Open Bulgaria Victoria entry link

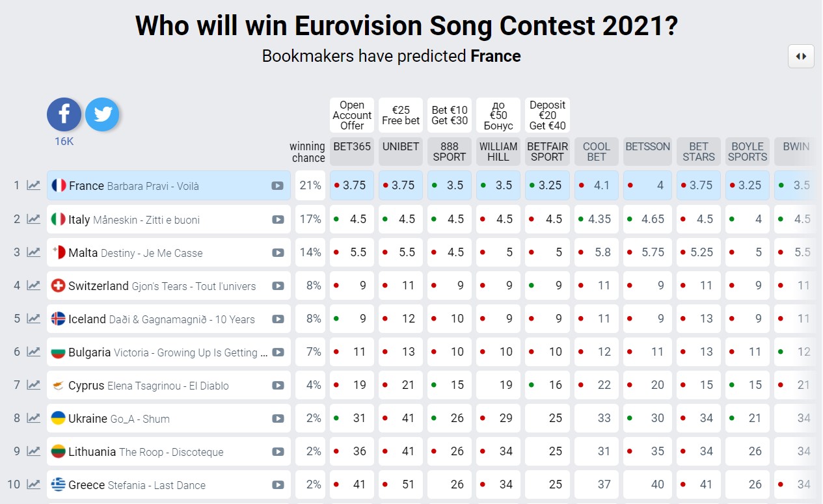pos(168,352)
